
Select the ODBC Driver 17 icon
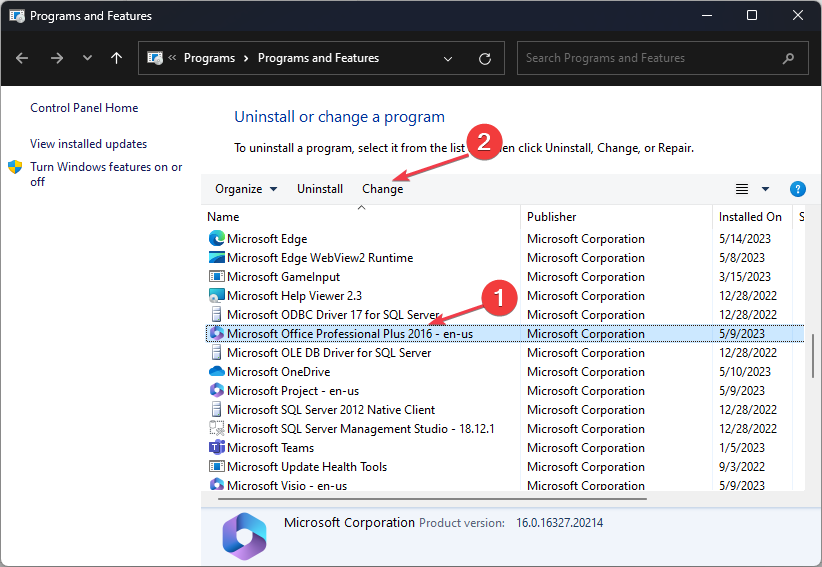(x=216, y=314)
